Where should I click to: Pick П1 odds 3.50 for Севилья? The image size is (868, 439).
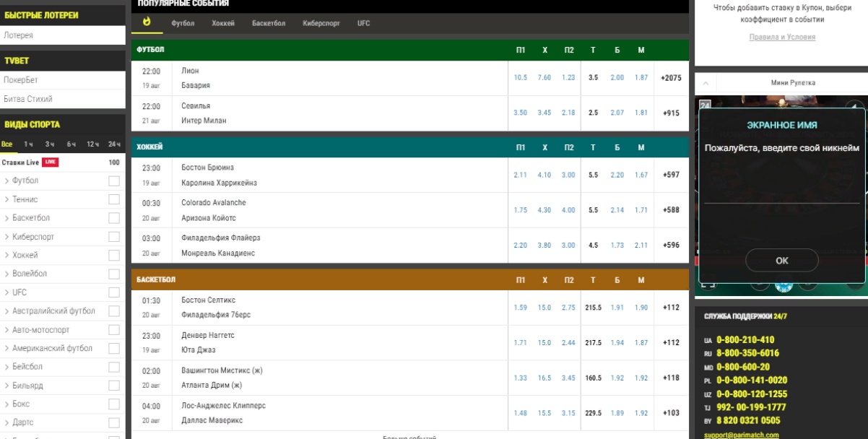521,113
